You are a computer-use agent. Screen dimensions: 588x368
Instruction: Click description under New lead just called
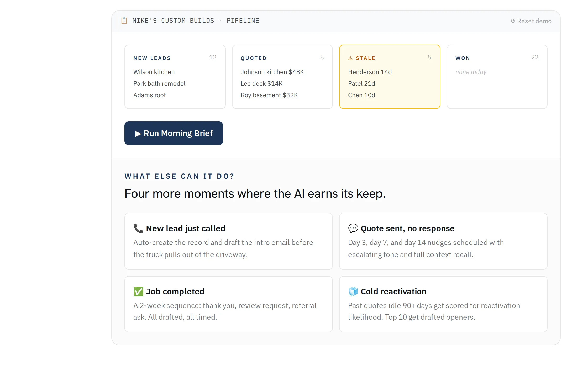(x=223, y=248)
